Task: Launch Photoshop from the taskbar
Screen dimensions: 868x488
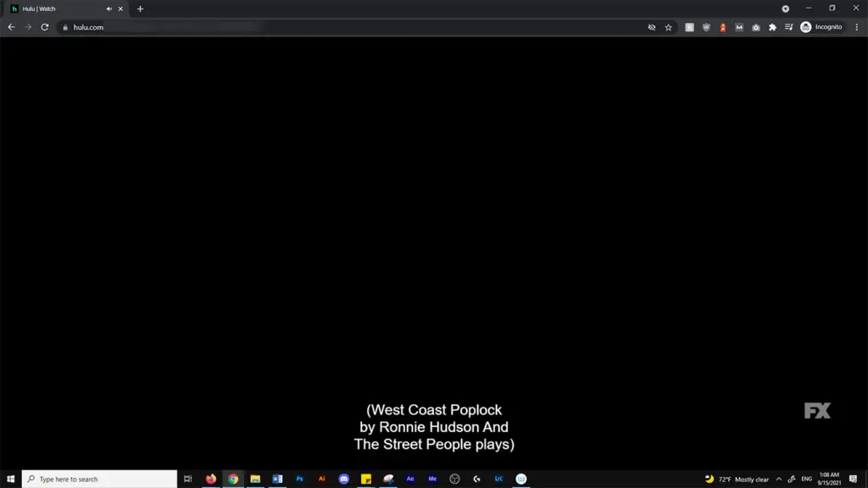Action: (299, 480)
